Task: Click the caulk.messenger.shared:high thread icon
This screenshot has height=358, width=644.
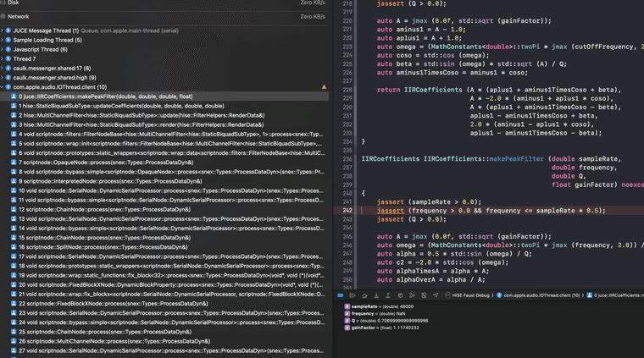Action: [8, 78]
